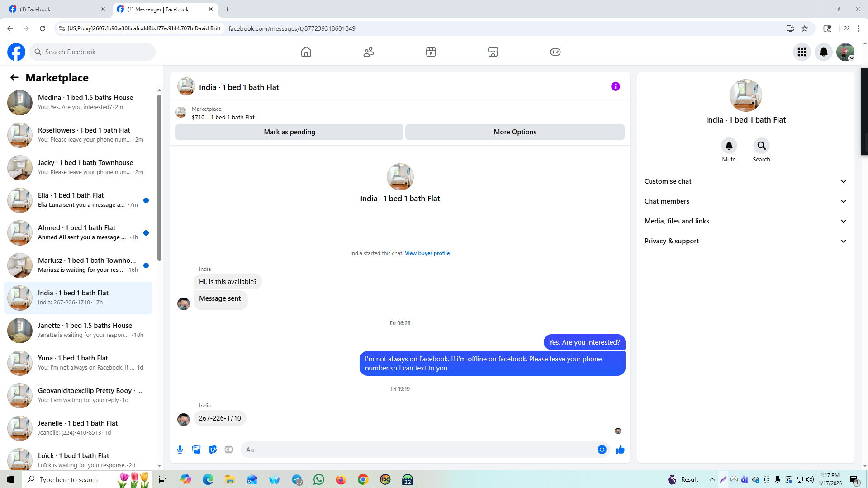This screenshot has width=868, height=488.
Task: Expand the Privacy & support section
Action: point(745,241)
